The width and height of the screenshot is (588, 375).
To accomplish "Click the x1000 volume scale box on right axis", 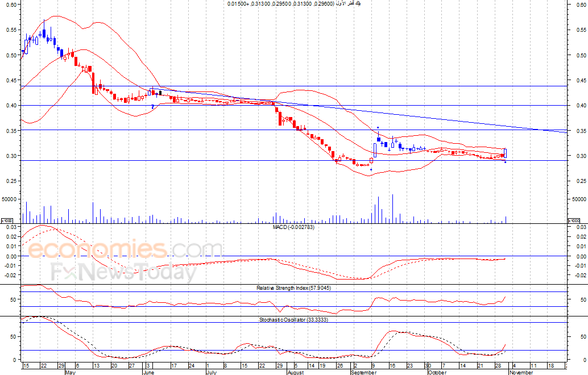I will pos(574,220).
